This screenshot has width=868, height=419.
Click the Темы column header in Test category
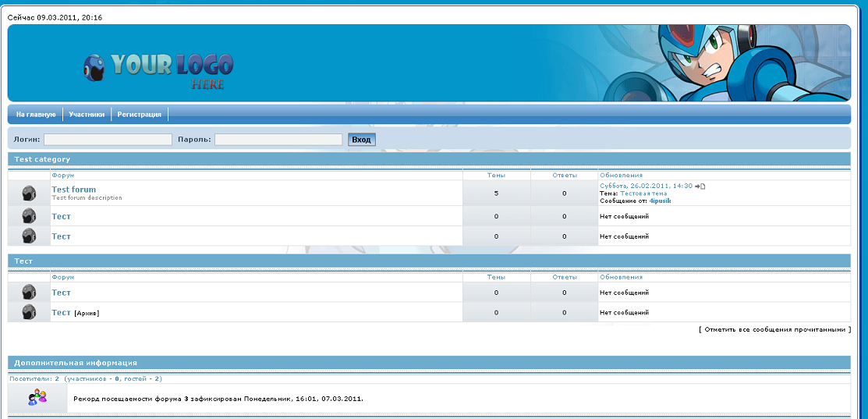coord(496,176)
